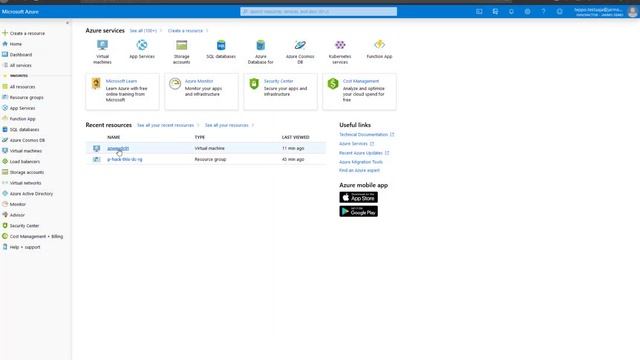640x360 pixels.
Task: Click the Security Center shield card icon
Action: coord(254,84)
